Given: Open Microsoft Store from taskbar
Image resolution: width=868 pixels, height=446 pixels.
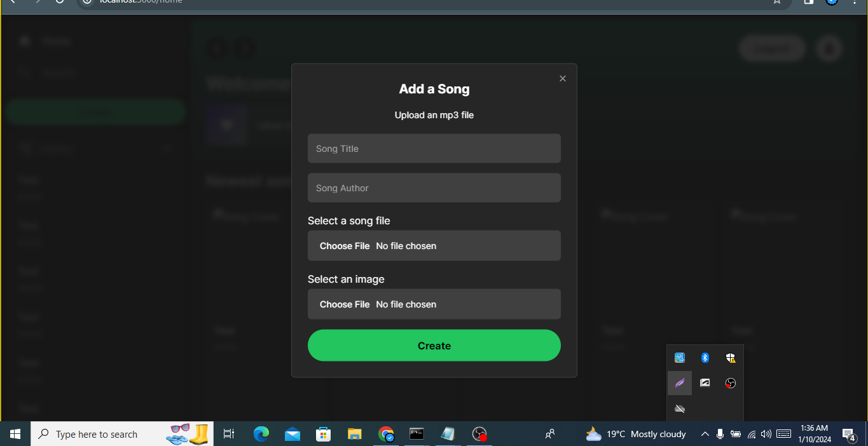Looking at the screenshot, I should coord(324,434).
